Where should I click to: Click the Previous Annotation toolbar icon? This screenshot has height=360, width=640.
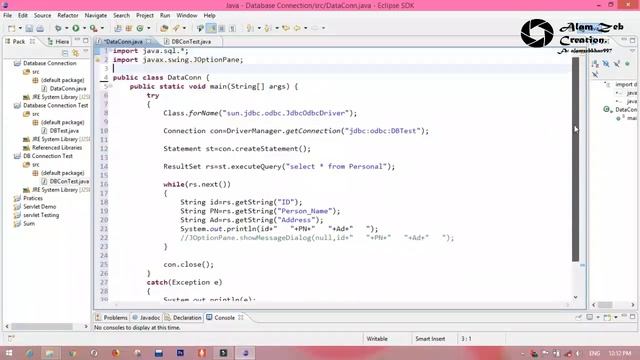point(268,28)
